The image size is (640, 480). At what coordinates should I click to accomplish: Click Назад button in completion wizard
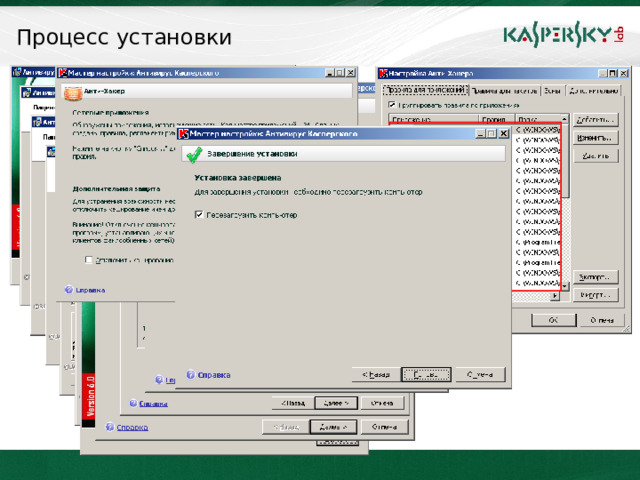point(376,374)
